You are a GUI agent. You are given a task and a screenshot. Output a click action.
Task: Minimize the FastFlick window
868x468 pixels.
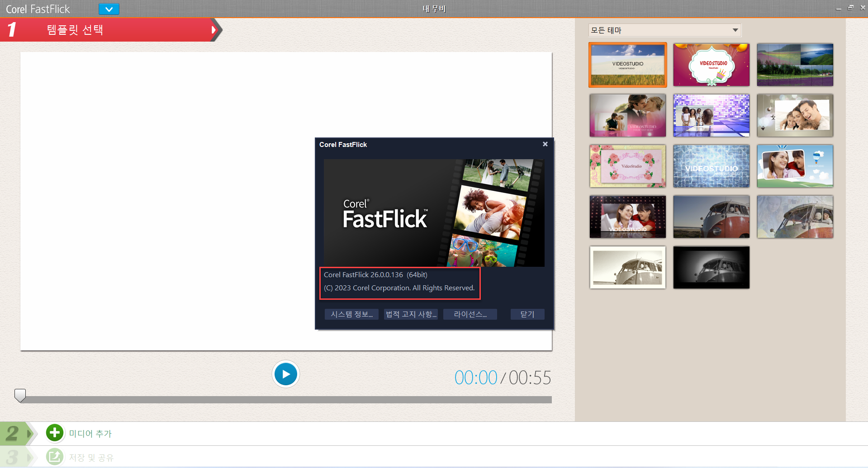tap(839, 8)
